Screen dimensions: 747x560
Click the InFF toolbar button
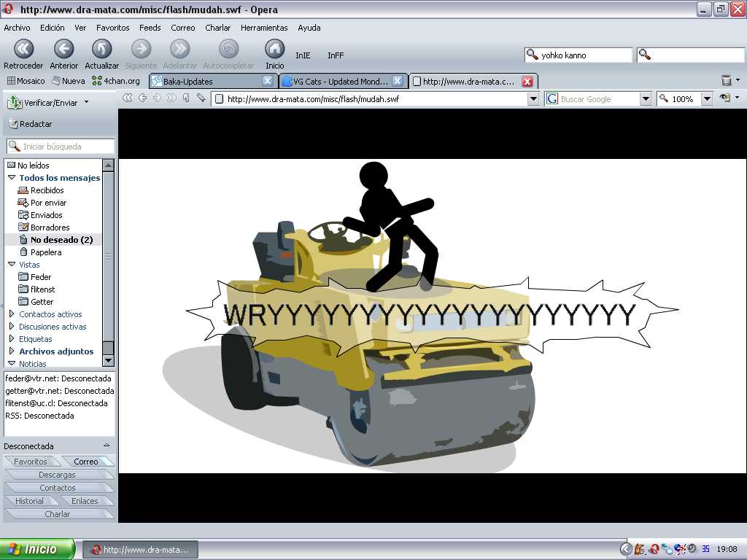(x=336, y=55)
